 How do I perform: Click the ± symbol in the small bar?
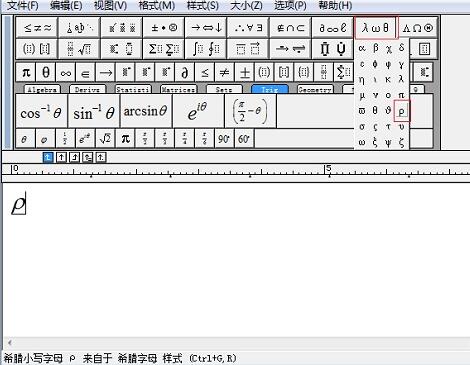(244, 72)
